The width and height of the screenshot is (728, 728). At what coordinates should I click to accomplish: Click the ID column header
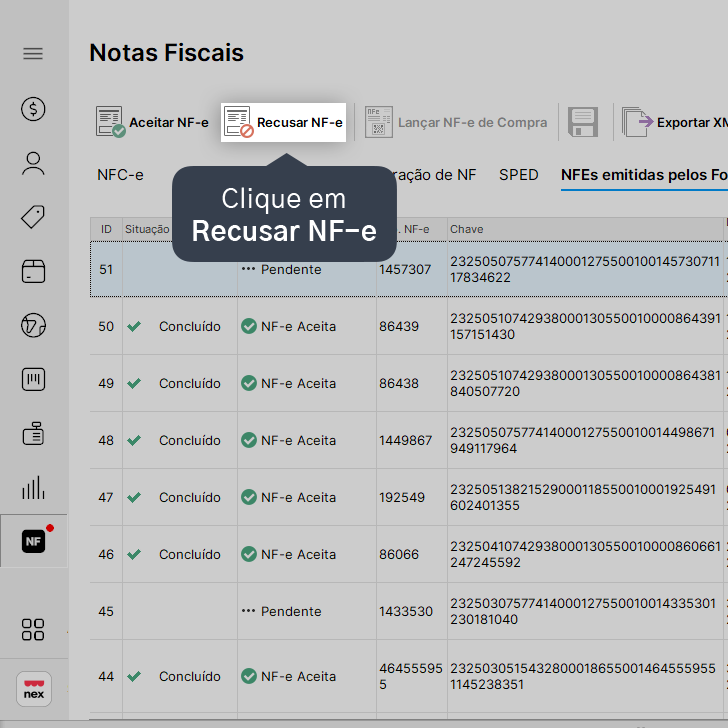(x=106, y=229)
